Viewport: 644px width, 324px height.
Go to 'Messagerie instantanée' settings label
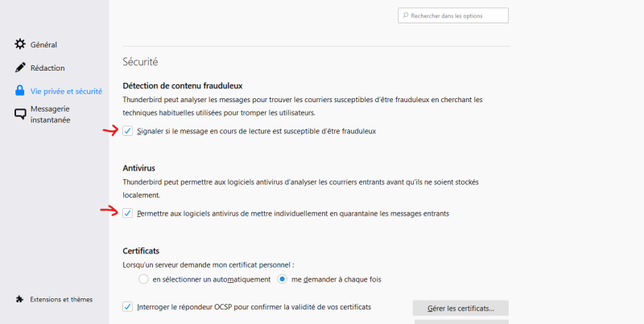(x=50, y=114)
